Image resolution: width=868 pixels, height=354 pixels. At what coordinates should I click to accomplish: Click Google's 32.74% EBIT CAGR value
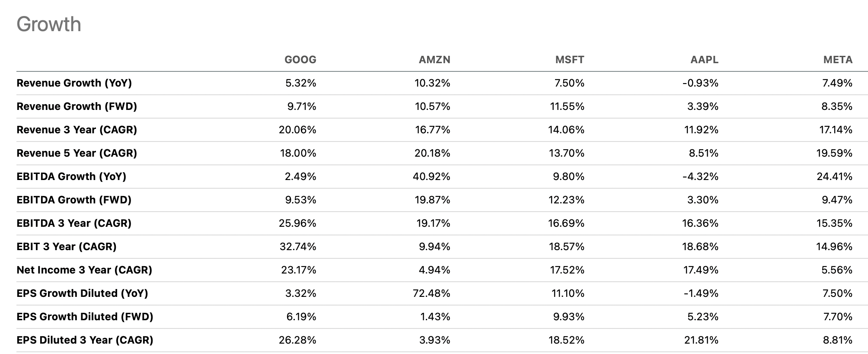pos(297,247)
